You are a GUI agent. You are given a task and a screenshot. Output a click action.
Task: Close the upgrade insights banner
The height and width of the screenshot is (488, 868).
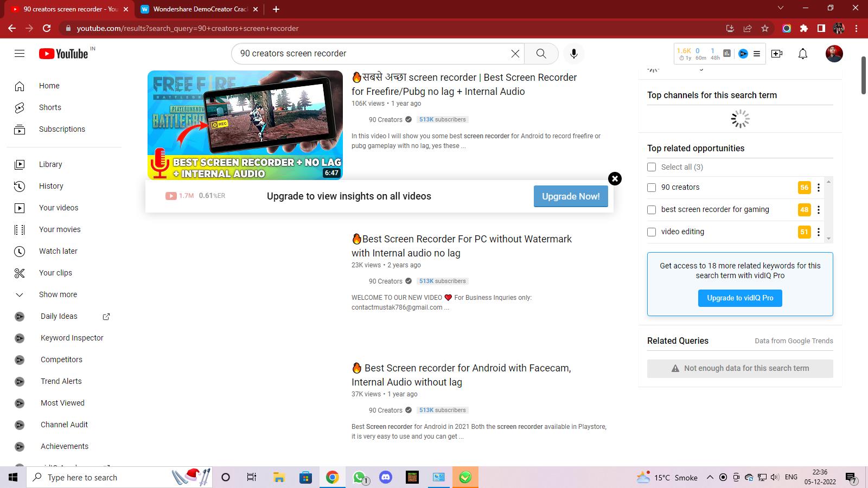pyautogui.click(x=615, y=179)
